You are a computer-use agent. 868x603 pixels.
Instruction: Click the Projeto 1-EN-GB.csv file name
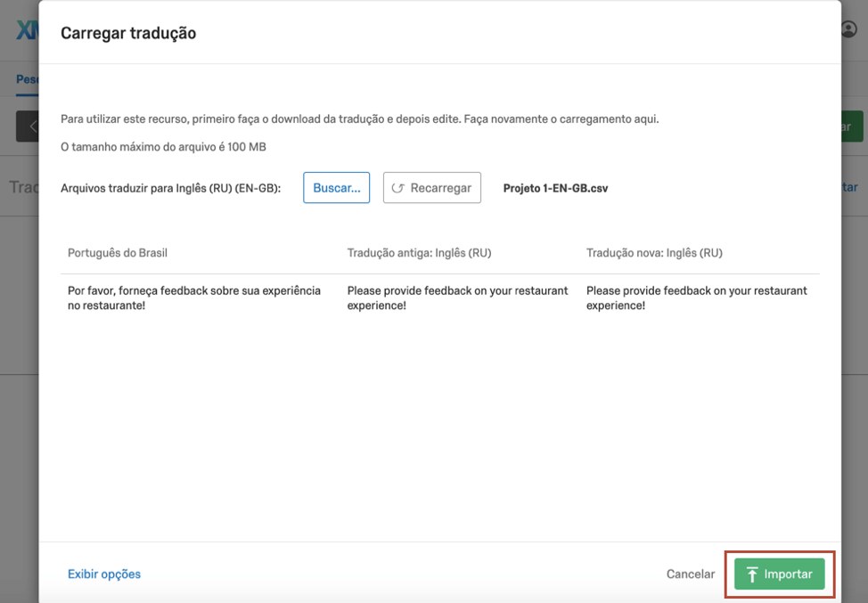tap(555, 189)
